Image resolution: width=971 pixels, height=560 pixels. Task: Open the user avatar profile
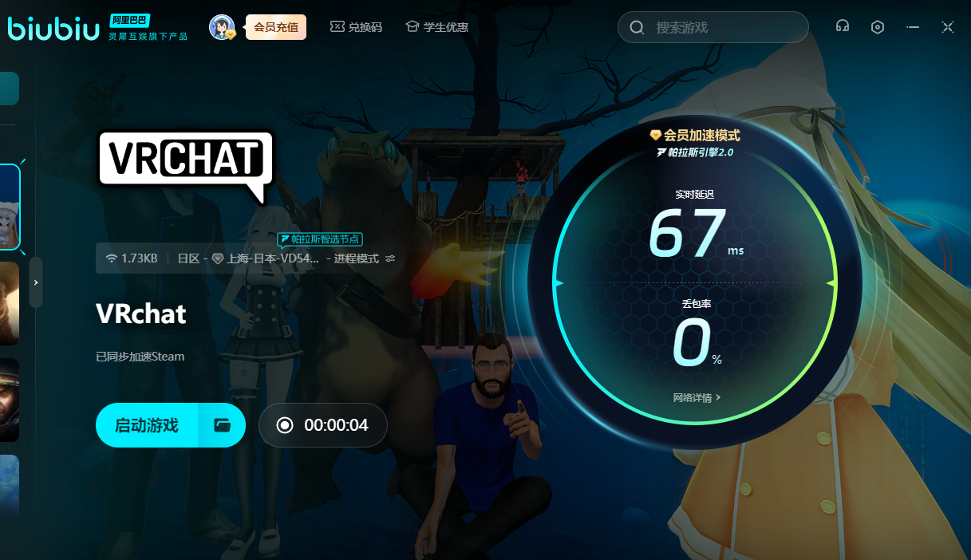pos(222,27)
